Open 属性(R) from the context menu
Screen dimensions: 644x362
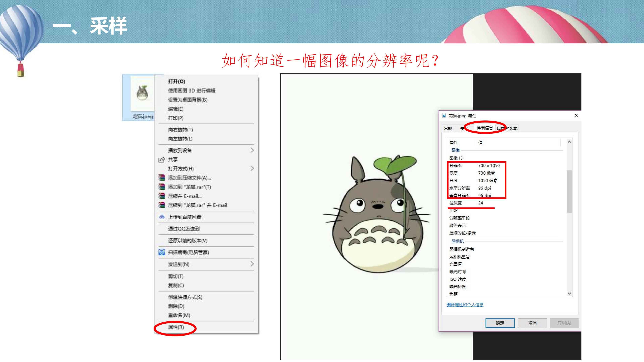(176, 327)
